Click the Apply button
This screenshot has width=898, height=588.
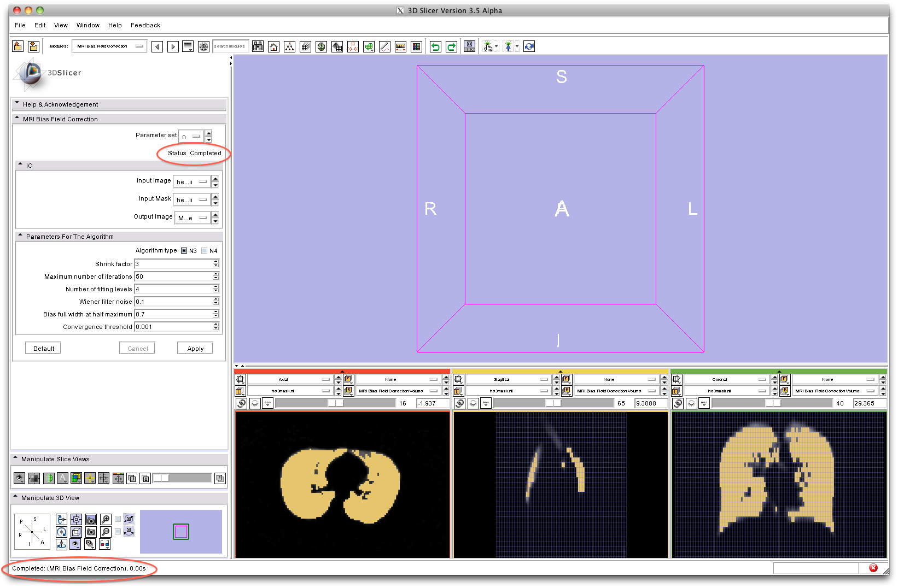[x=195, y=349]
